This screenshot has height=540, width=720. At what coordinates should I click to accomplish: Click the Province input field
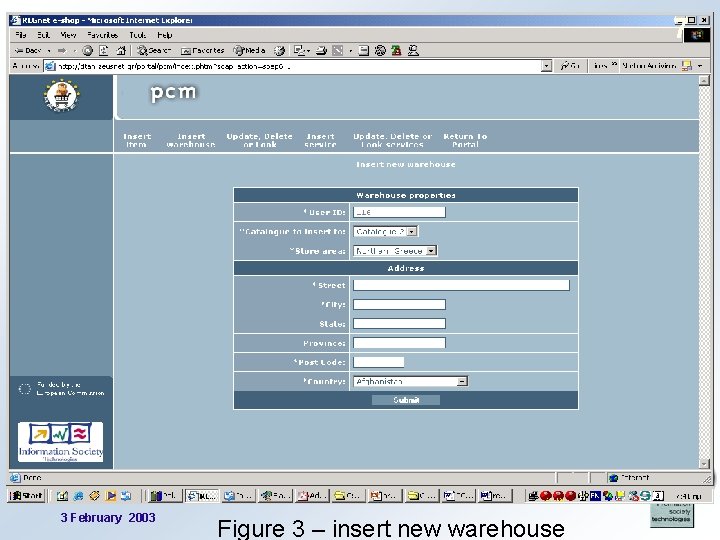[399, 343]
